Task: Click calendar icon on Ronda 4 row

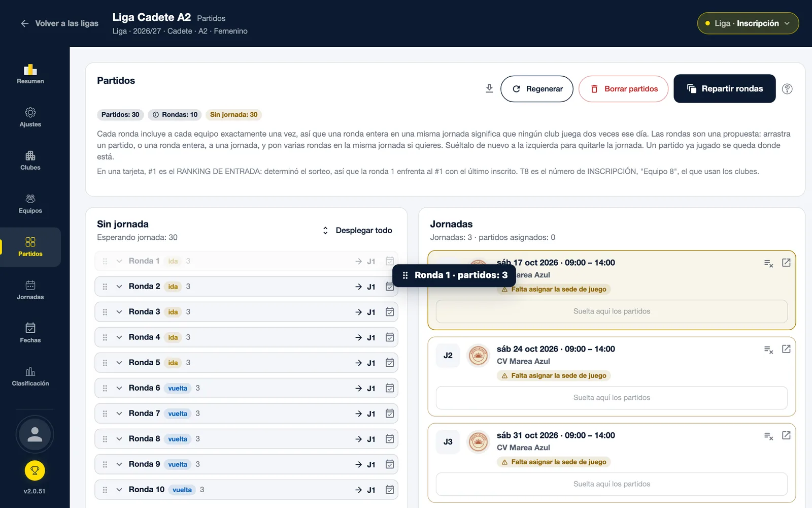Action: (390, 337)
